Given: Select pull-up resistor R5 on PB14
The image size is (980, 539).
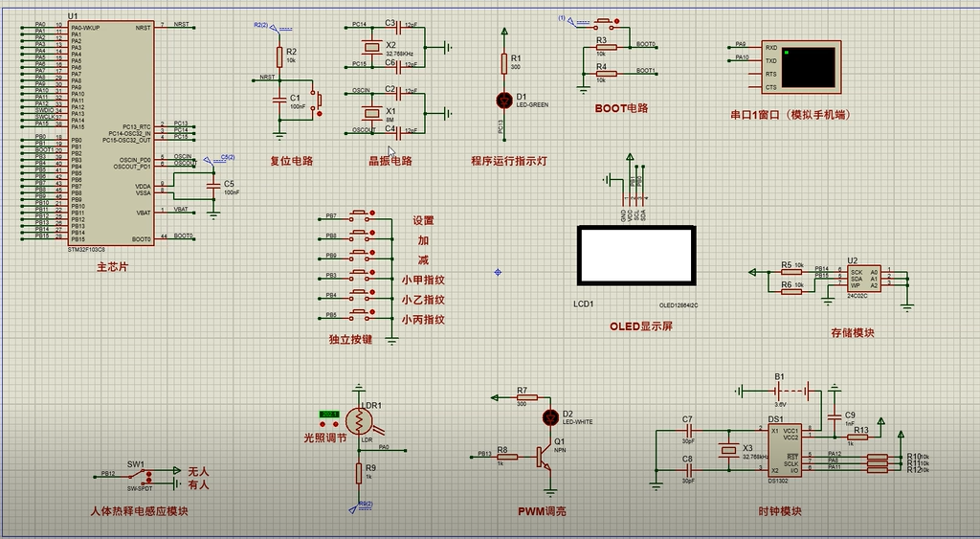Looking at the screenshot, I should tap(791, 271).
